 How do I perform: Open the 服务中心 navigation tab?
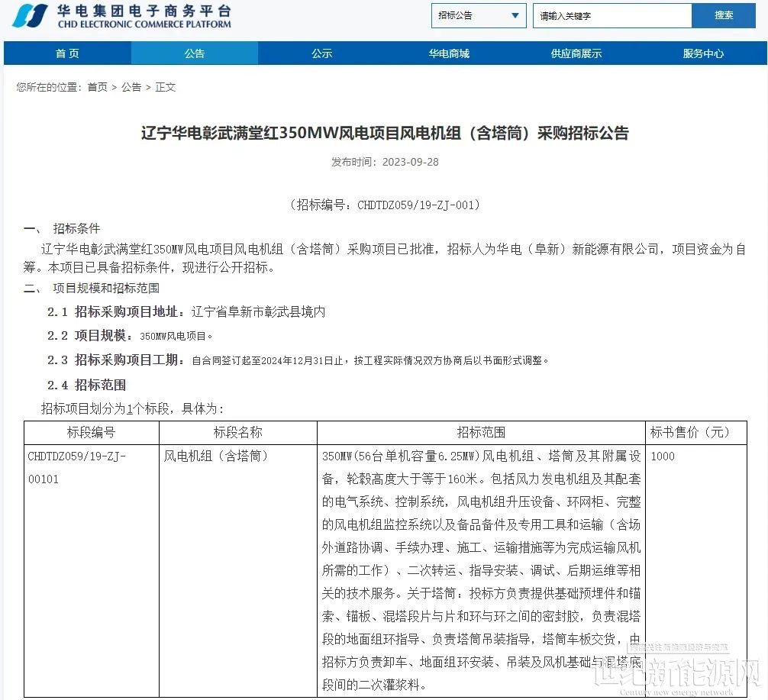click(703, 53)
